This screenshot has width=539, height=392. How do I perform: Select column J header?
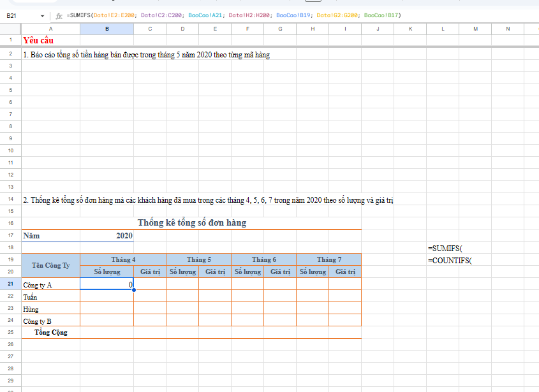tap(378, 29)
